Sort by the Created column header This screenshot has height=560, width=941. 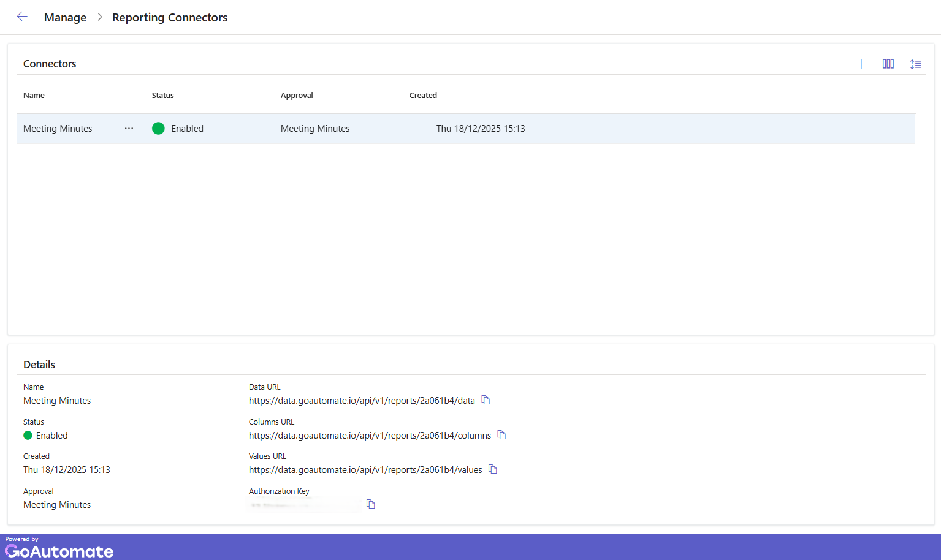coord(423,96)
